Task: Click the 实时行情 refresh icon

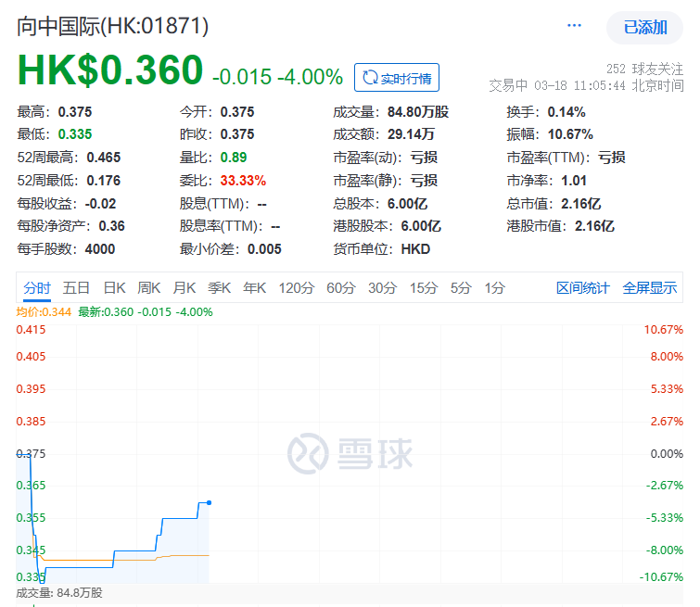Action: pos(371,78)
